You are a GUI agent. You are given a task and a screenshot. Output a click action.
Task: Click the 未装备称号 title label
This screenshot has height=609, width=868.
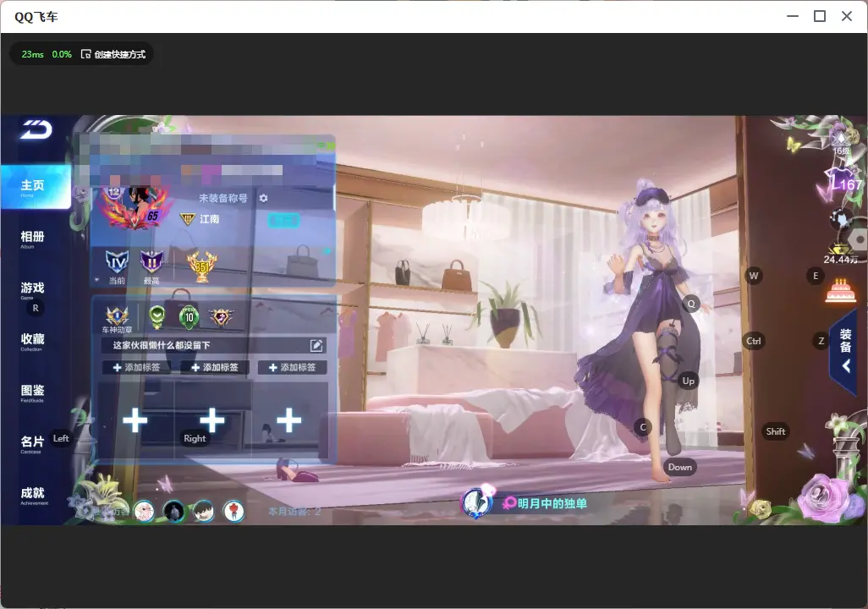(x=222, y=198)
